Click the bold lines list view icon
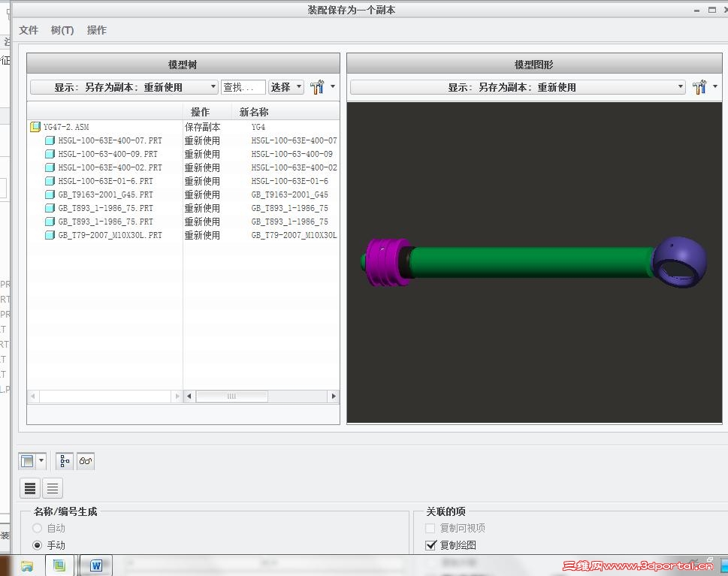This screenshot has height=576, width=728. click(x=30, y=488)
